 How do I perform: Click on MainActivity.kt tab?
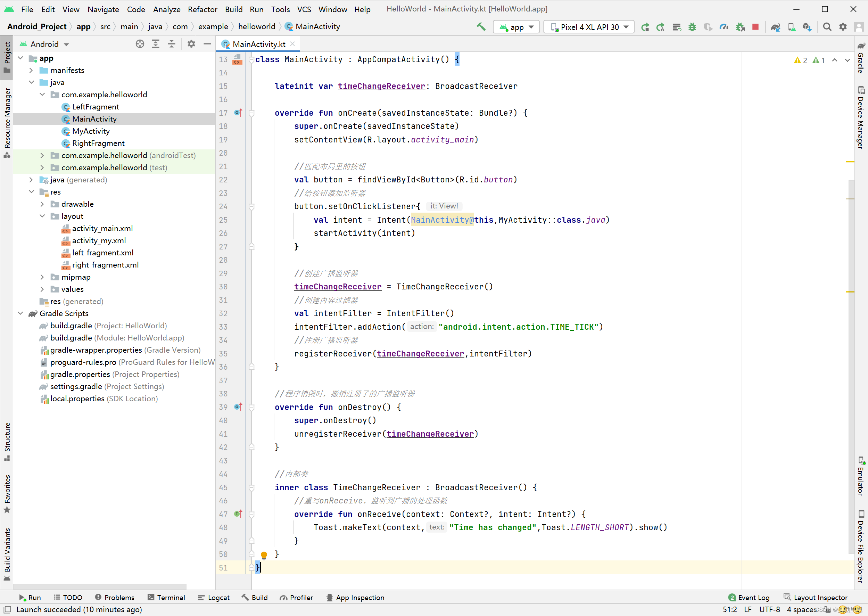[259, 44]
